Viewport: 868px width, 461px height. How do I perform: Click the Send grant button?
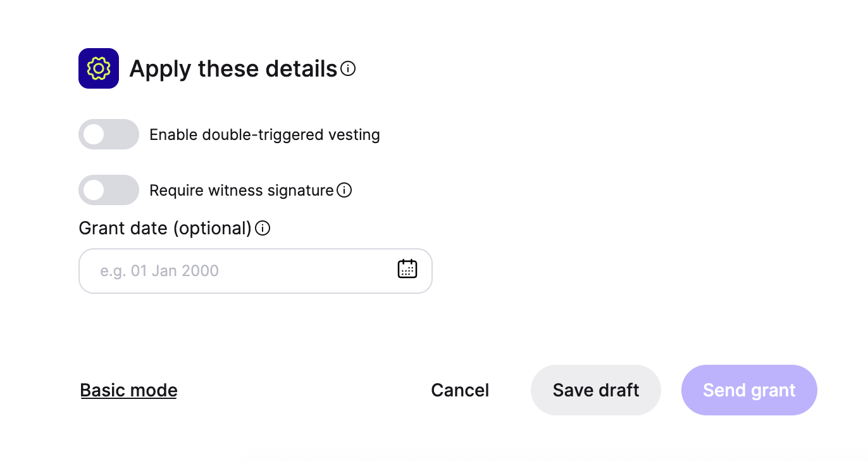pyautogui.click(x=749, y=390)
